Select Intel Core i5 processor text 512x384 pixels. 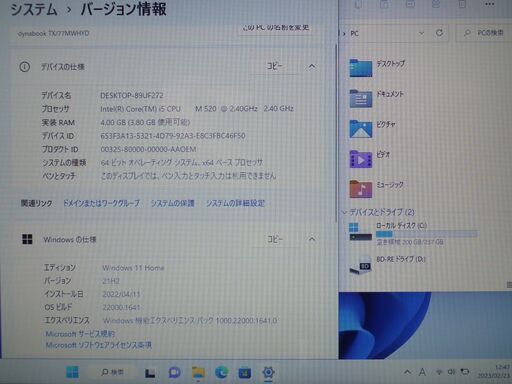click(197, 109)
